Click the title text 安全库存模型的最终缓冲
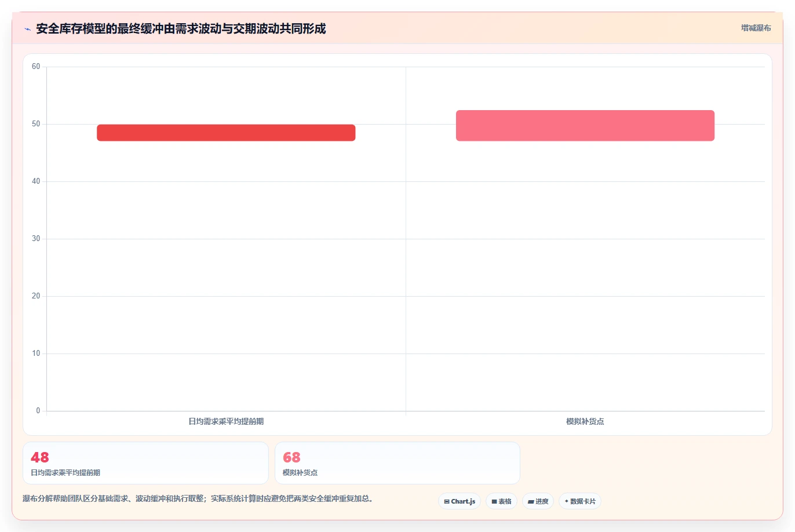The image size is (795, 532). (100, 28)
